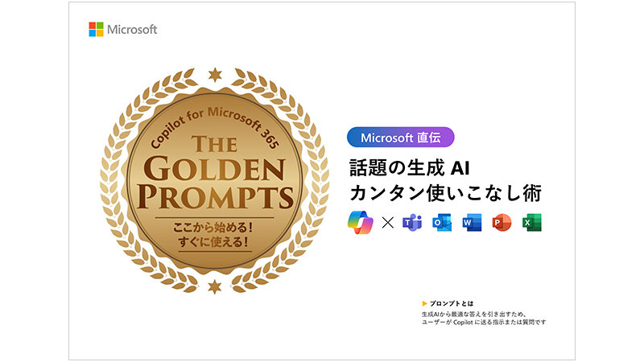Select the PowerPoint icon
Screen dimensions: 644x362
pos(502,222)
